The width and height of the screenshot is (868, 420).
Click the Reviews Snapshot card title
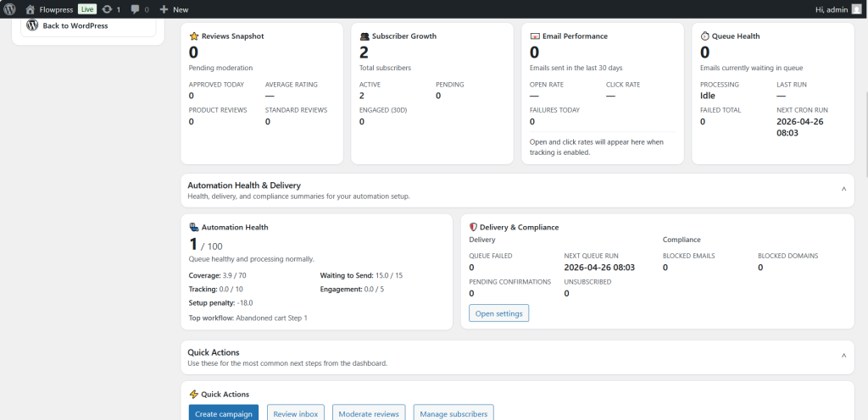pos(232,36)
